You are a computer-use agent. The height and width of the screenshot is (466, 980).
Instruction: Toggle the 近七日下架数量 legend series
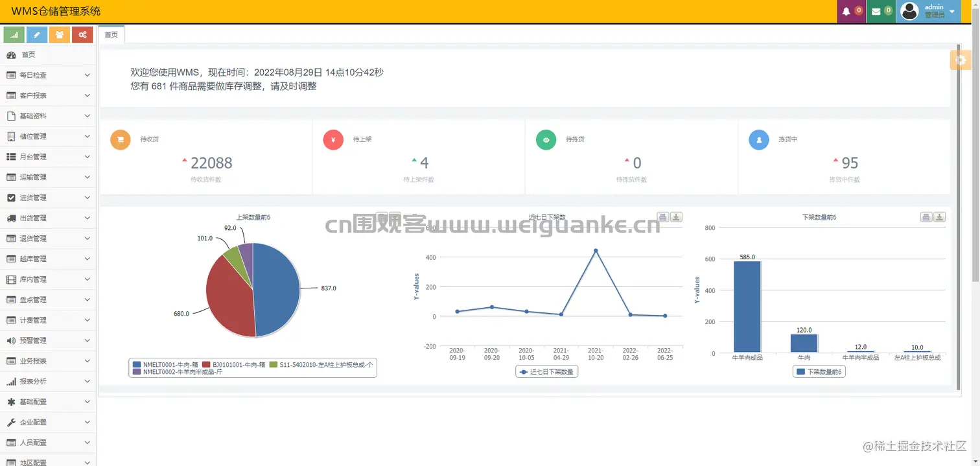click(546, 371)
